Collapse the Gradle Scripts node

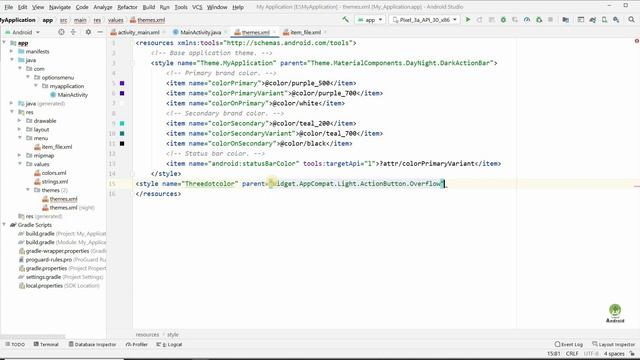click(4, 225)
